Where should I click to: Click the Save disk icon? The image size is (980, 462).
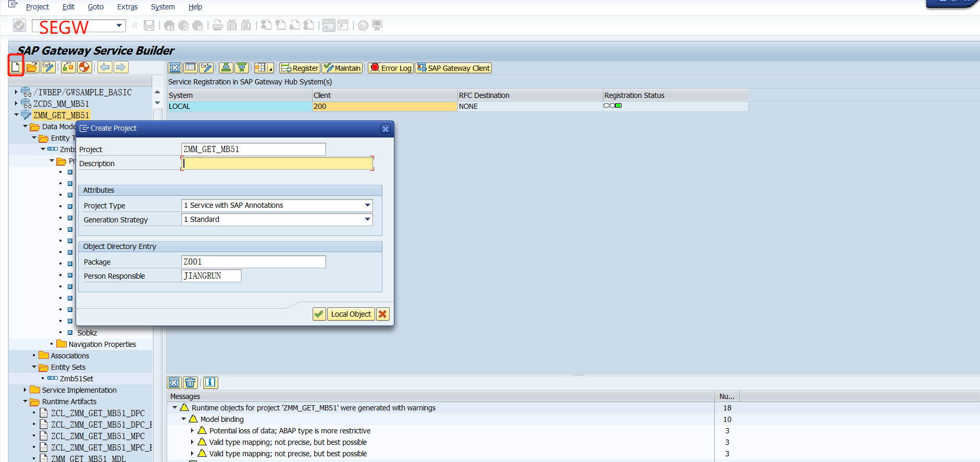pyautogui.click(x=149, y=26)
